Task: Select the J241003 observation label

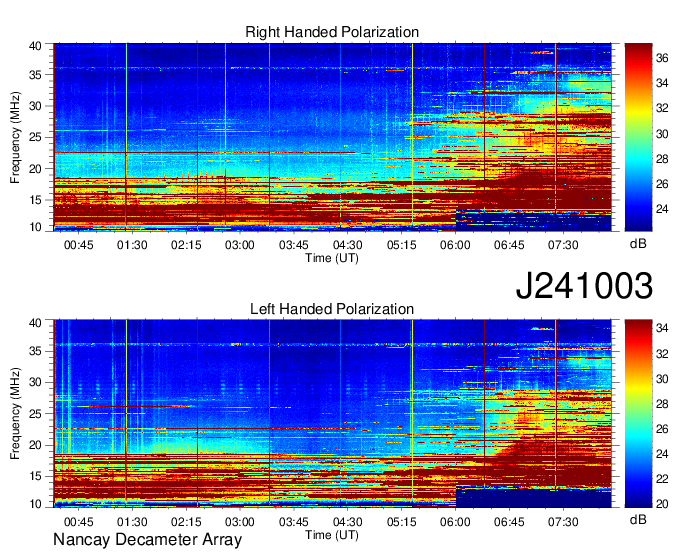Action: 584,286
